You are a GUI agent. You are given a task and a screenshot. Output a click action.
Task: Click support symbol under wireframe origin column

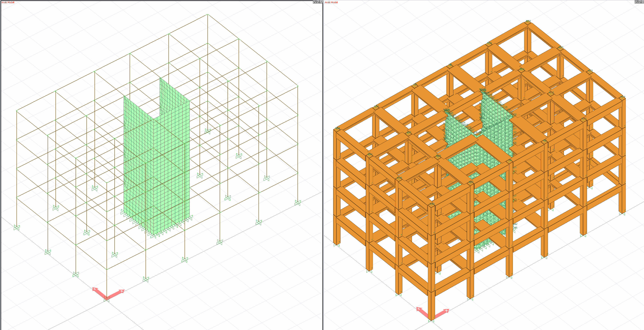(107, 299)
